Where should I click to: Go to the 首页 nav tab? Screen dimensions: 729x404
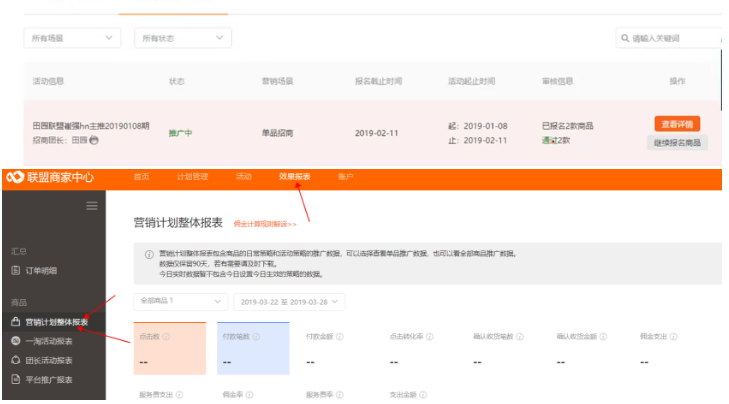(141, 177)
